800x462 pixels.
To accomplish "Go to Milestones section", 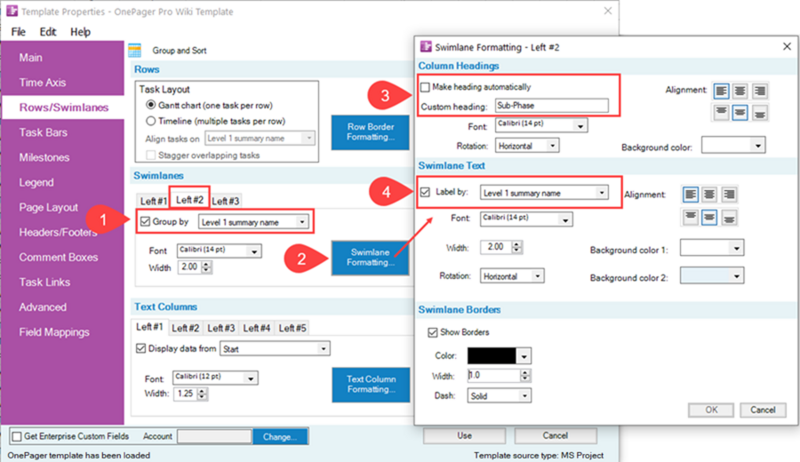I will [x=44, y=158].
